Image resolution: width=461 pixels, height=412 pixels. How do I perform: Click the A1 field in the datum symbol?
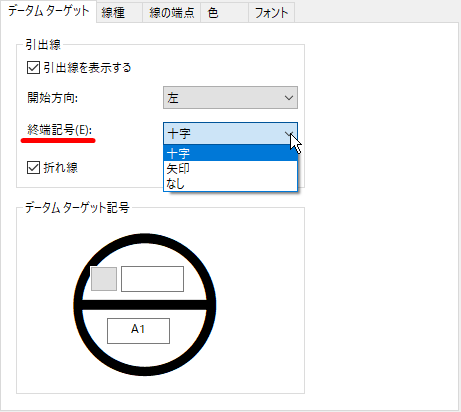[138, 331]
